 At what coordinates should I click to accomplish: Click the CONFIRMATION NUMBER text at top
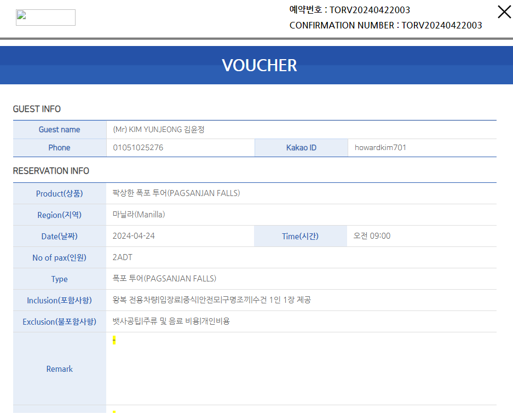click(386, 25)
